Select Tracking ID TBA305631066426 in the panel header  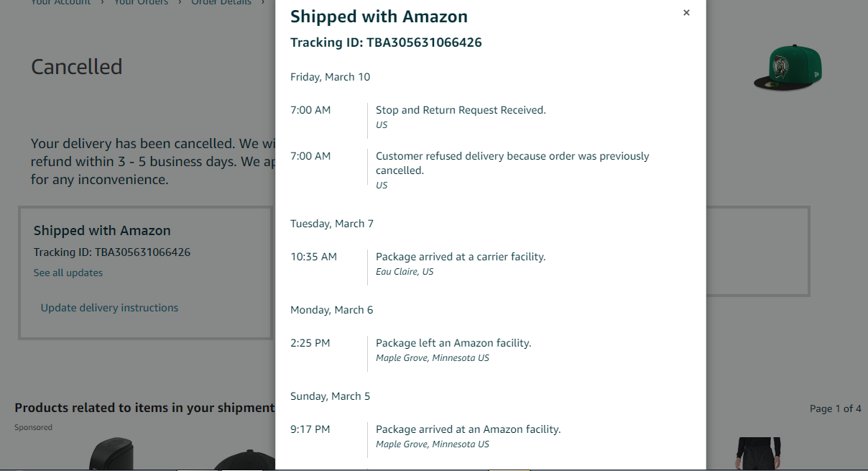[x=386, y=42]
